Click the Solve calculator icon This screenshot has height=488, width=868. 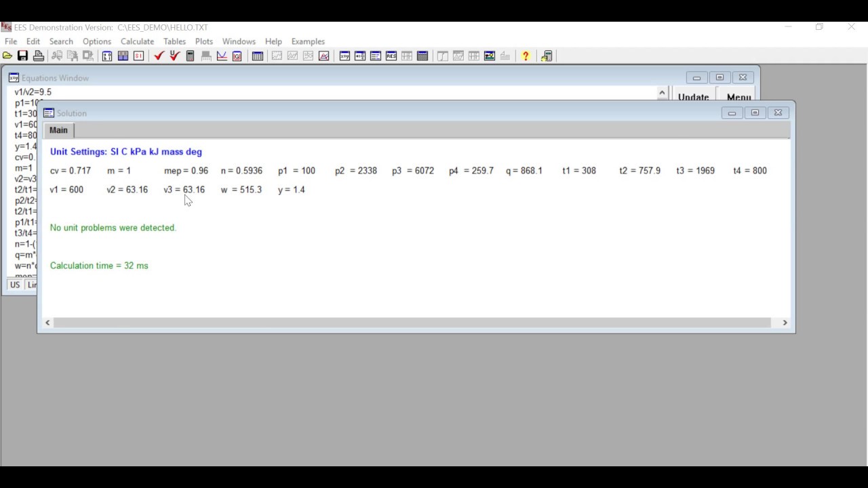190,56
